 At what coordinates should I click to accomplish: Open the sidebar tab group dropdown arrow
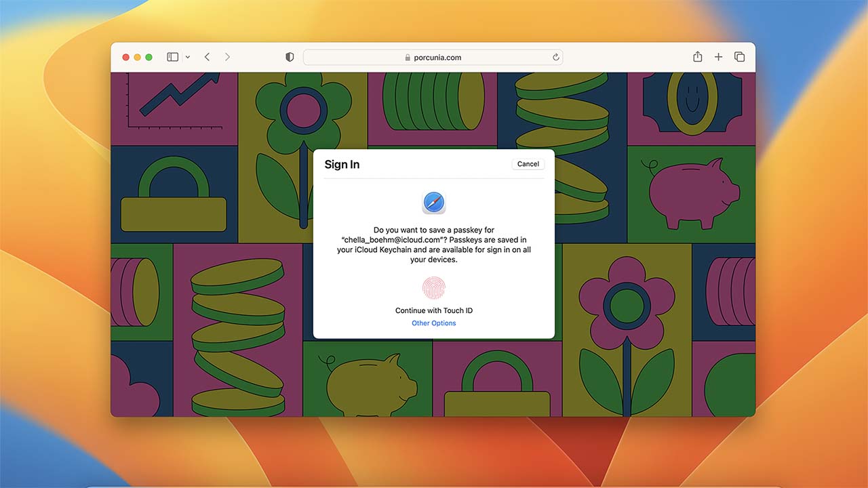coord(188,58)
